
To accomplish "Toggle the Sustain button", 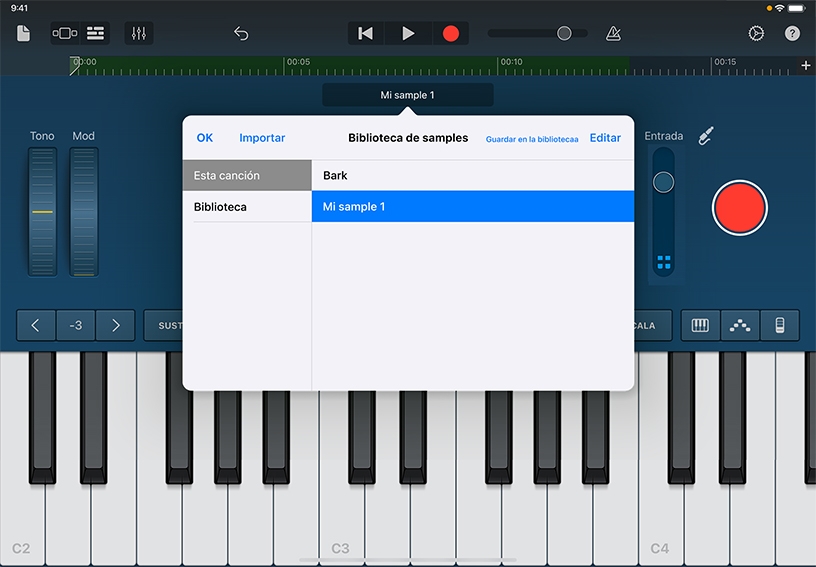I will click(163, 326).
